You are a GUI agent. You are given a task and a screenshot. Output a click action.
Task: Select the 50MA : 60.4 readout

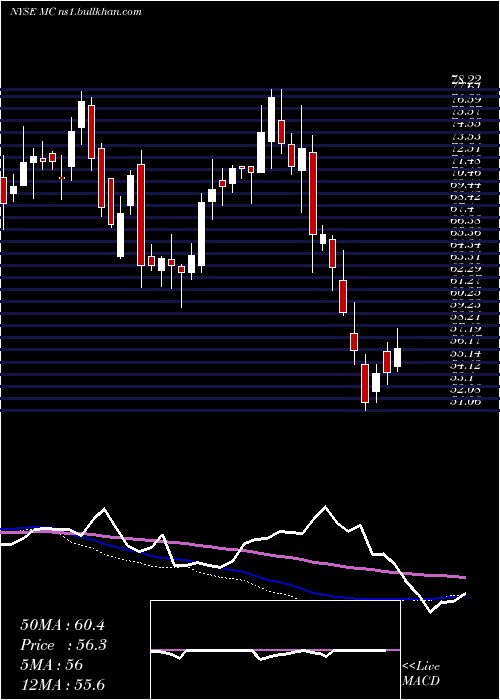point(63,625)
